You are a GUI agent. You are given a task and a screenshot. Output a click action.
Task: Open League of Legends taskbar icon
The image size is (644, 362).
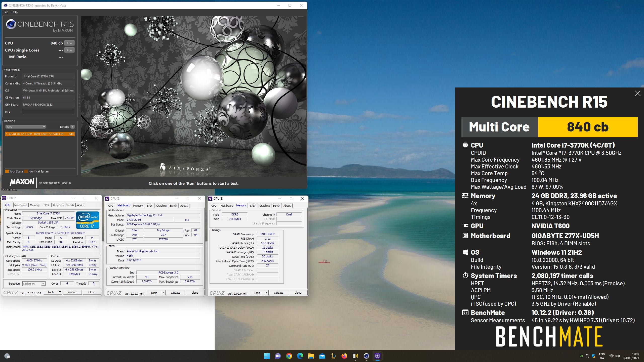(x=333, y=356)
